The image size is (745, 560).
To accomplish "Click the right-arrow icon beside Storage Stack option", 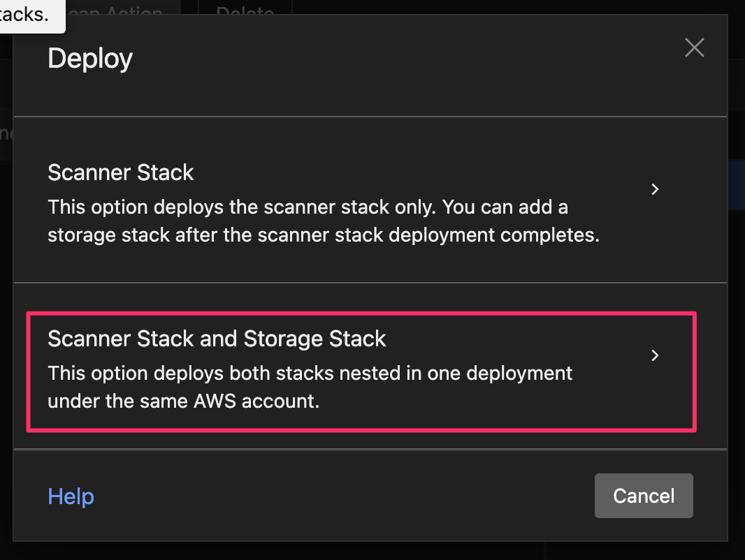I will click(655, 355).
